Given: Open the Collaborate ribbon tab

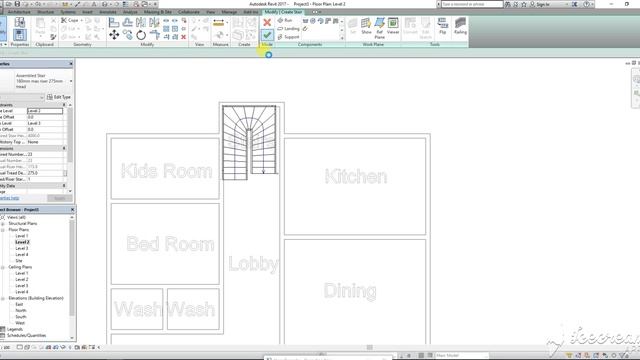Looking at the screenshot, I should click(189, 12).
